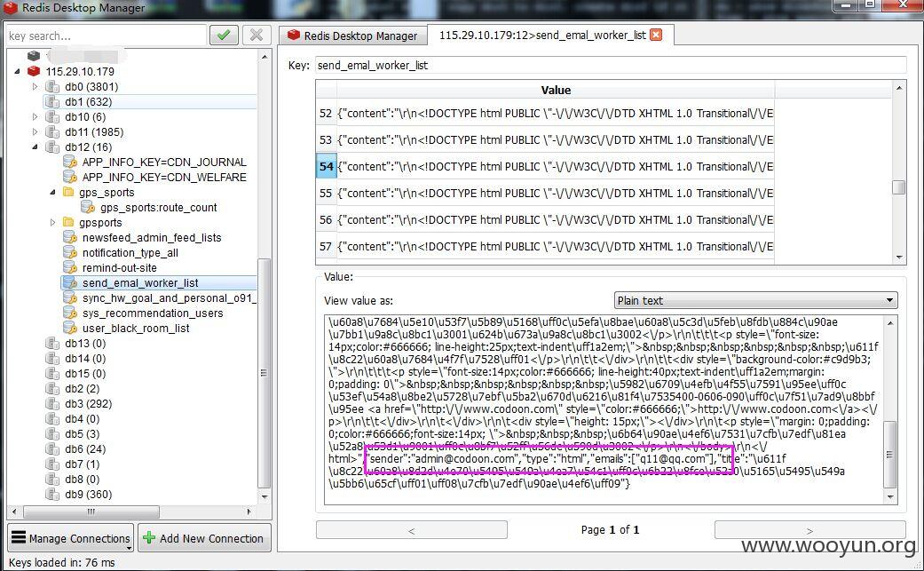Image resolution: width=924 pixels, height=571 pixels.
Task: Click key icon of APP_INFO_KEY=CDN_JOURNAL
Action: (x=70, y=162)
